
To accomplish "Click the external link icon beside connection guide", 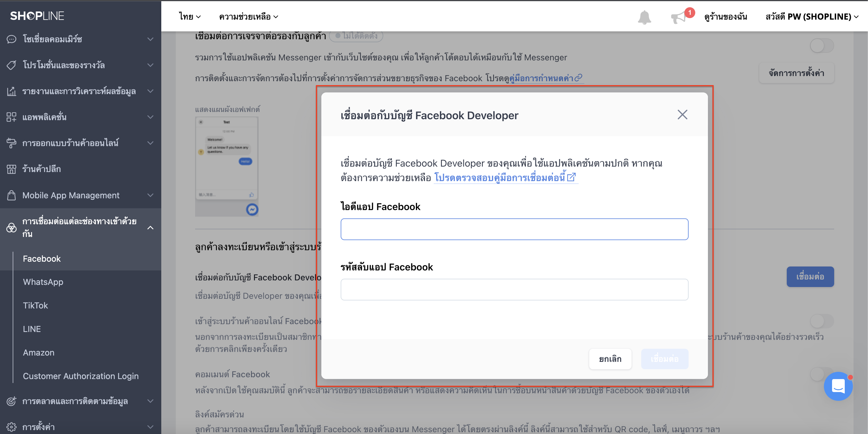I will point(571,177).
